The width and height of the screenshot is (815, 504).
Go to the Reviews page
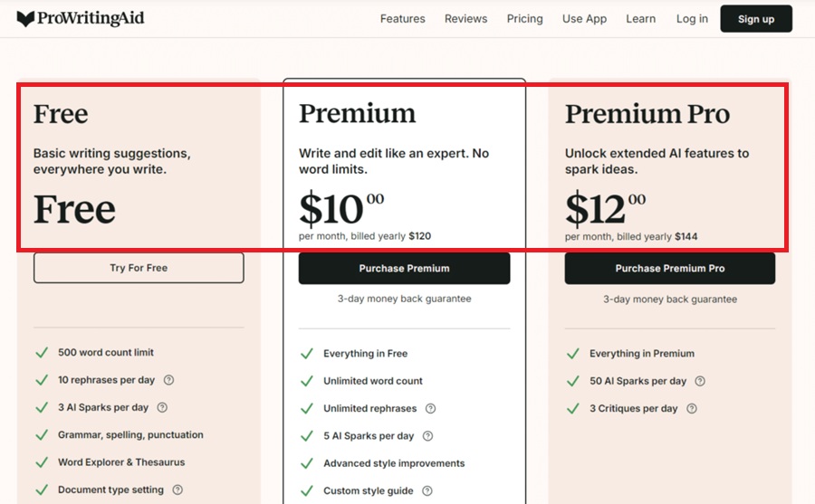coord(465,19)
